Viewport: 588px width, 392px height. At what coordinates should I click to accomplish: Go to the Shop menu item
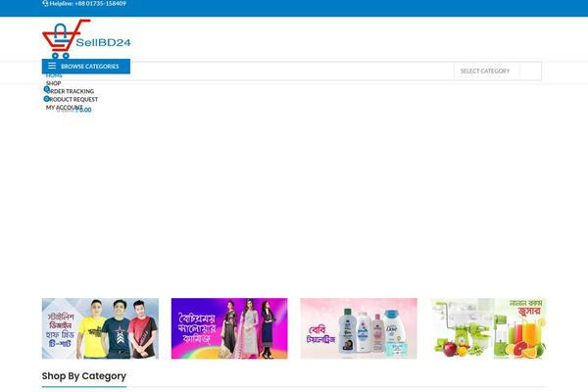pos(53,83)
